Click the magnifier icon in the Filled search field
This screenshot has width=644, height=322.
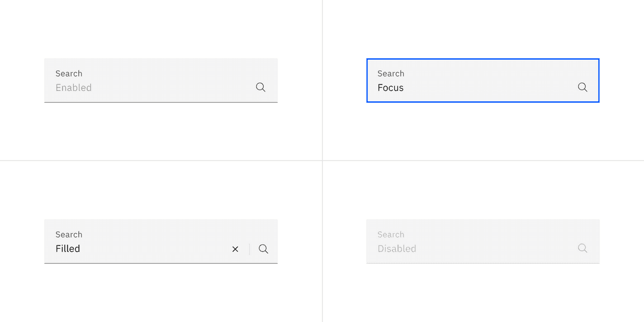(263, 249)
